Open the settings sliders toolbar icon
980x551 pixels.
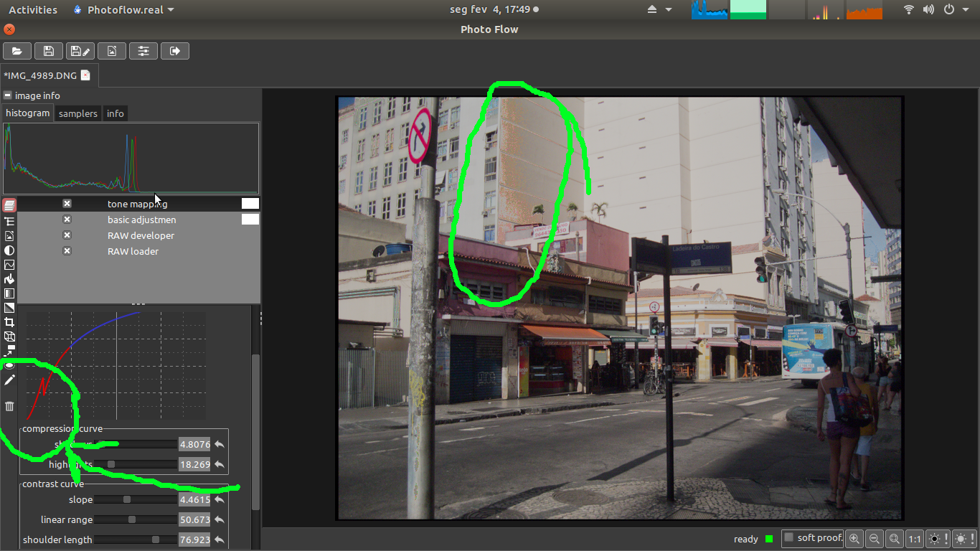click(x=143, y=51)
